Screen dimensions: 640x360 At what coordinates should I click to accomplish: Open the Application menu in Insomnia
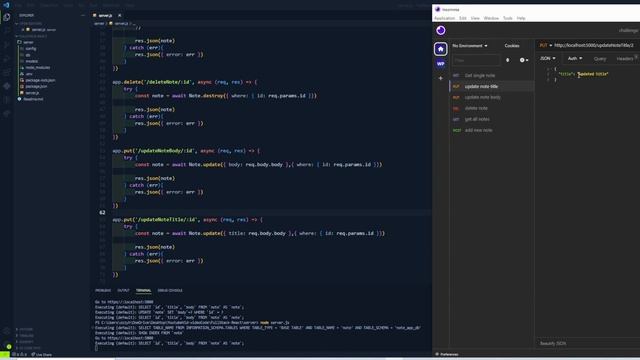[444, 18]
